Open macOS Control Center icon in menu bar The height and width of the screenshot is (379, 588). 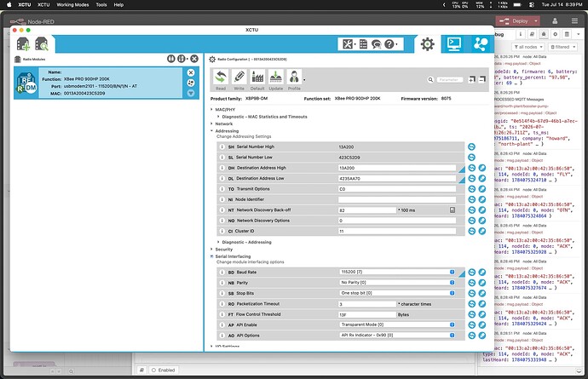click(x=532, y=5)
